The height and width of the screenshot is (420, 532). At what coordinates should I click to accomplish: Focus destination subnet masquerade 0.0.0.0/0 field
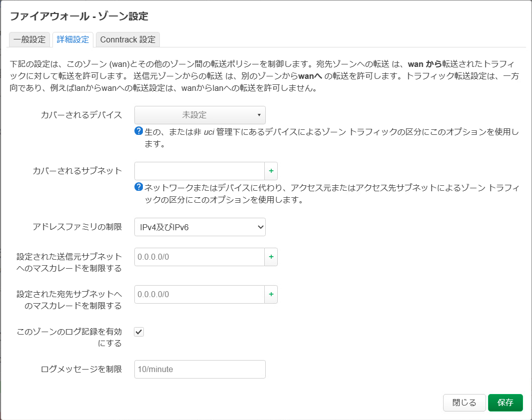pos(199,294)
